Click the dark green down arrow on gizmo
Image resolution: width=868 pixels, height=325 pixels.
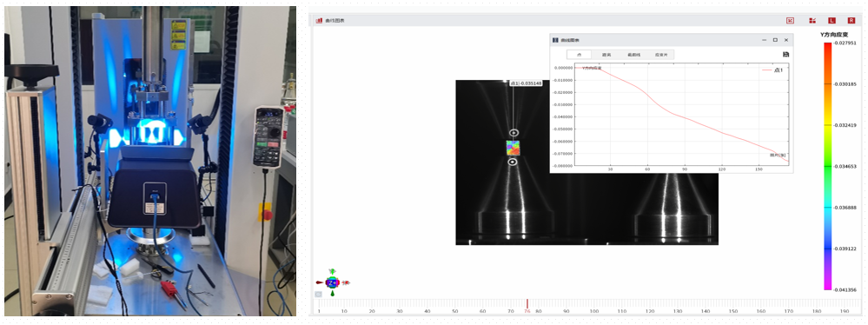[332, 294]
